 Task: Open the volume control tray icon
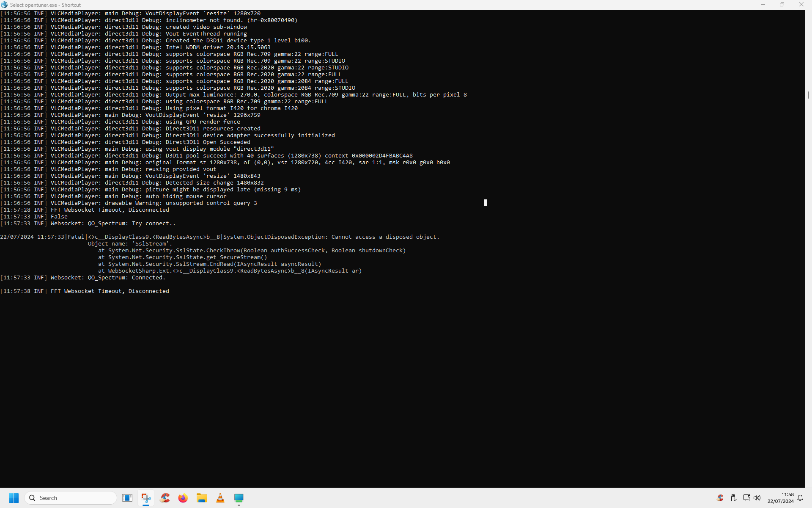[757, 498]
